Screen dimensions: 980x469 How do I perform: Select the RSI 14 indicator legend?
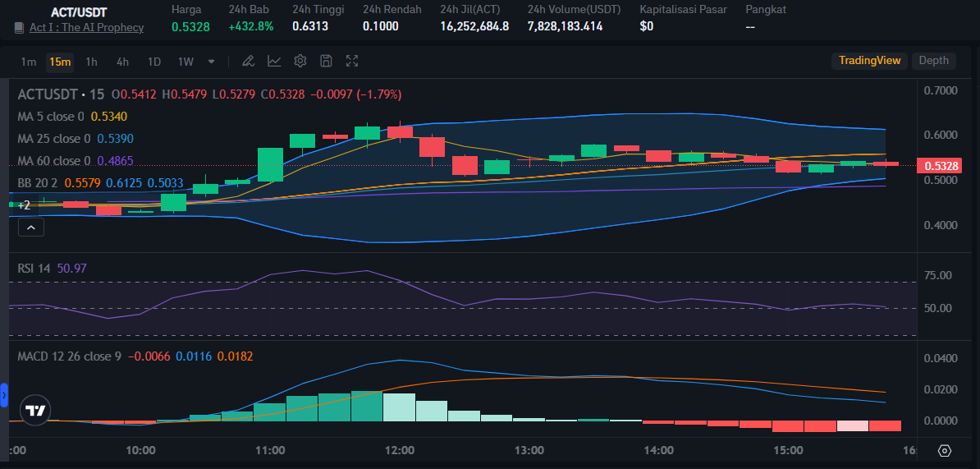tap(34, 269)
